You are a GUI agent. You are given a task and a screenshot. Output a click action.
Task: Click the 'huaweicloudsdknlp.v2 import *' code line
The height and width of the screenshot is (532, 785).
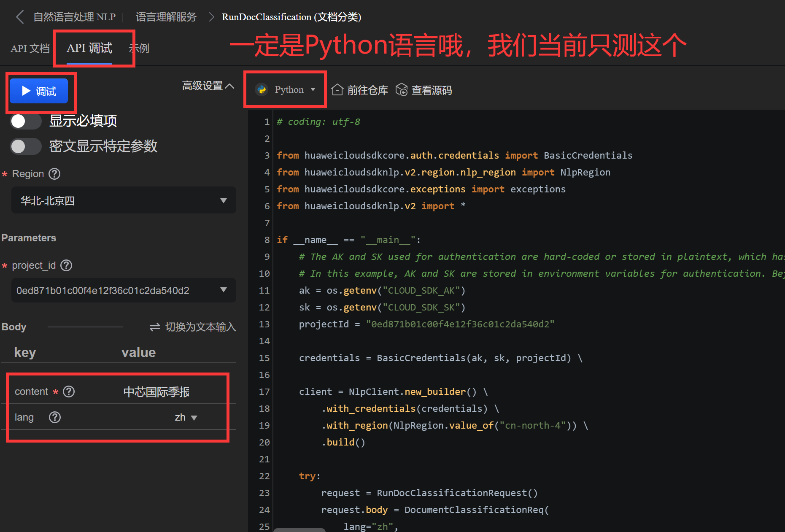371,206
